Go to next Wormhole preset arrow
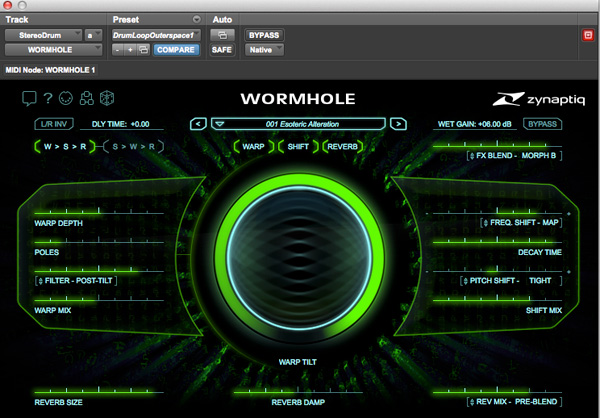 coord(398,124)
